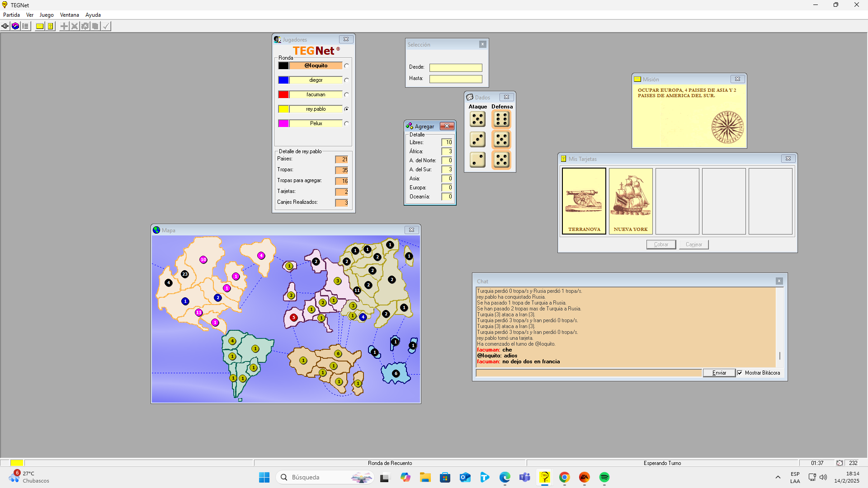Click the pink and blue globe toolbar icon
Image resolution: width=868 pixels, height=488 pixels.
coord(15,26)
